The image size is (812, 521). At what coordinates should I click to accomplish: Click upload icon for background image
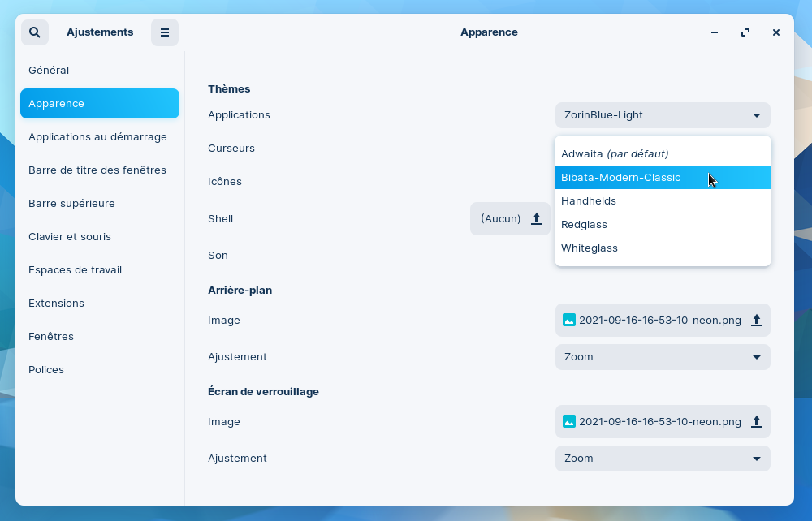coord(757,321)
